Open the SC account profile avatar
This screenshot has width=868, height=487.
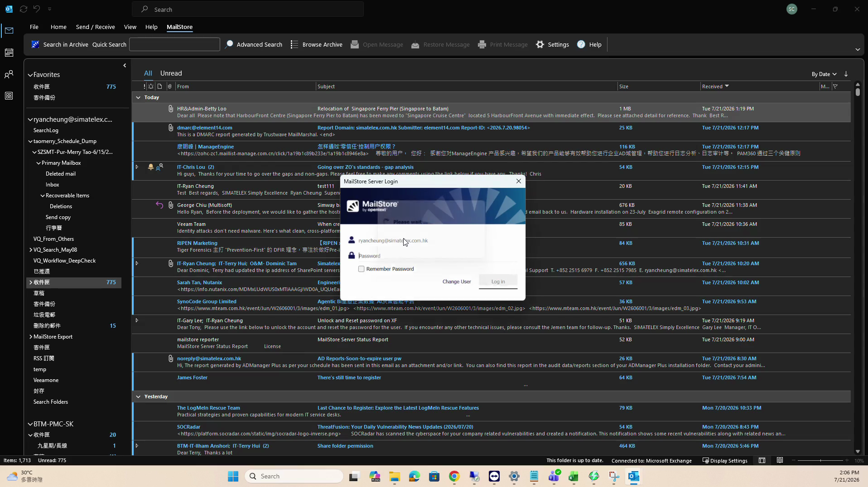point(791,9)
